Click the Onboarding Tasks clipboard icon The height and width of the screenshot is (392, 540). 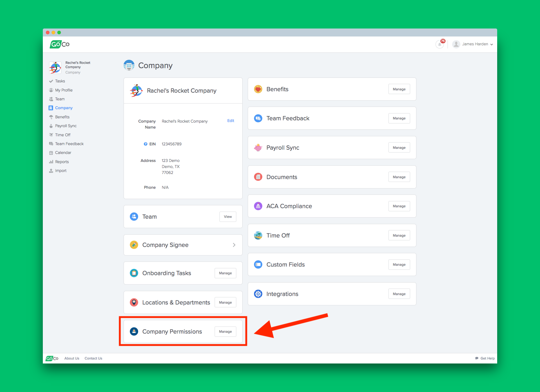click(x=134, y=273)
